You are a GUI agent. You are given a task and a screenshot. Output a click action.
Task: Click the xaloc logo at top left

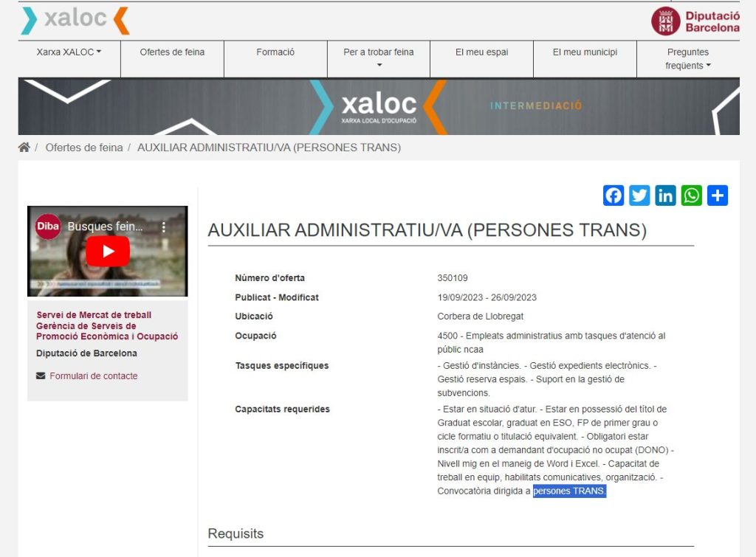coord(75,20)
